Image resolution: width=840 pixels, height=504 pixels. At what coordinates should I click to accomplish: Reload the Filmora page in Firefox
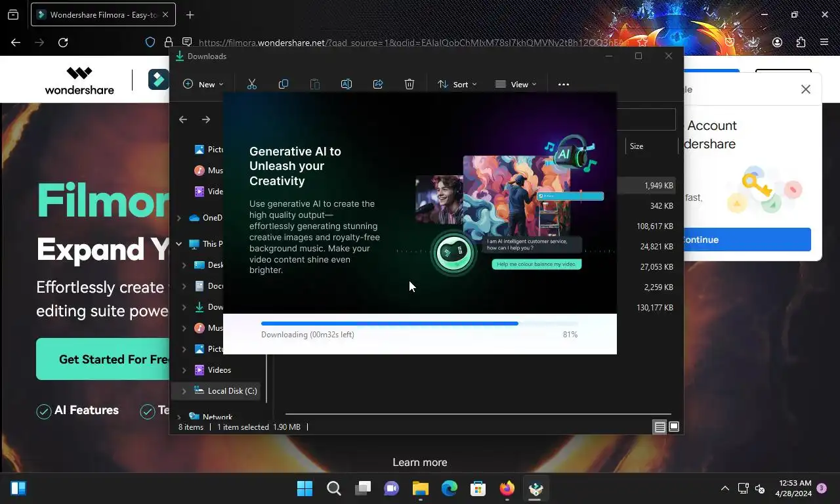[63, 42]
